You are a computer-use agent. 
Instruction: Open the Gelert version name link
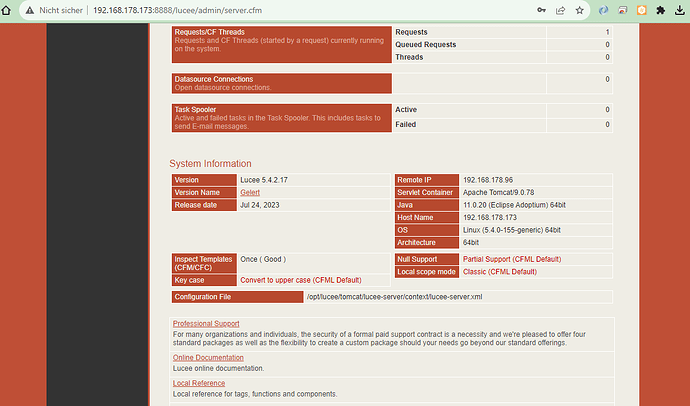[250, 192]
